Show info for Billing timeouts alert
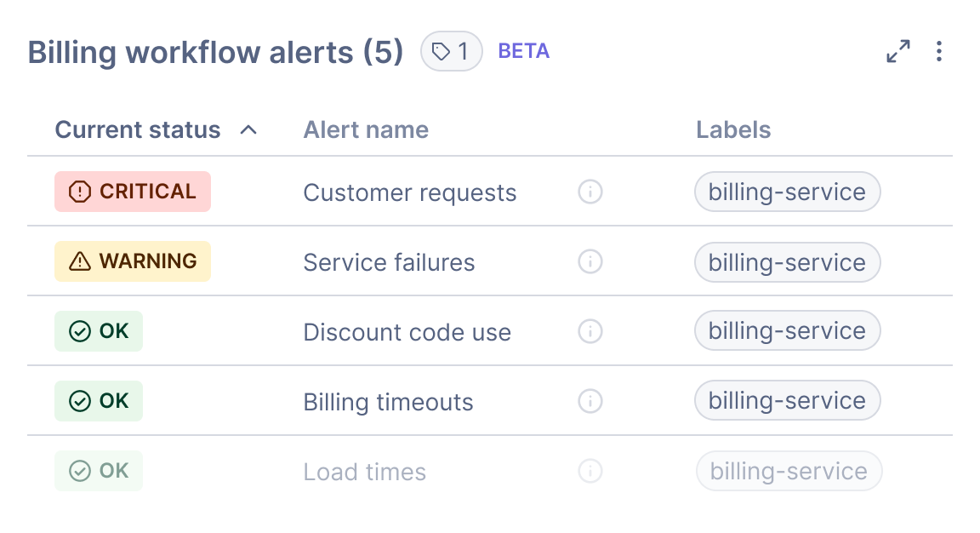 coord(590,401)
